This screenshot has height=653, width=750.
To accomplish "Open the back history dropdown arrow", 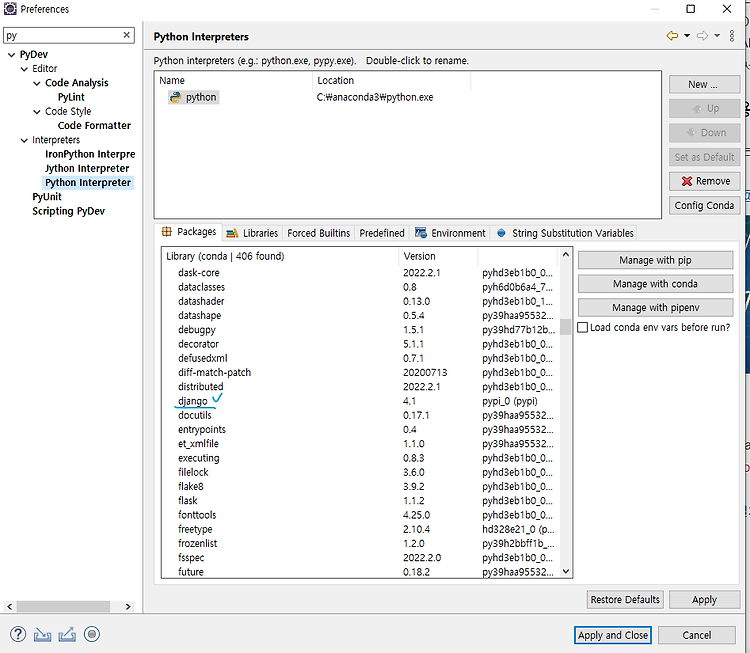I will point(687,36).
